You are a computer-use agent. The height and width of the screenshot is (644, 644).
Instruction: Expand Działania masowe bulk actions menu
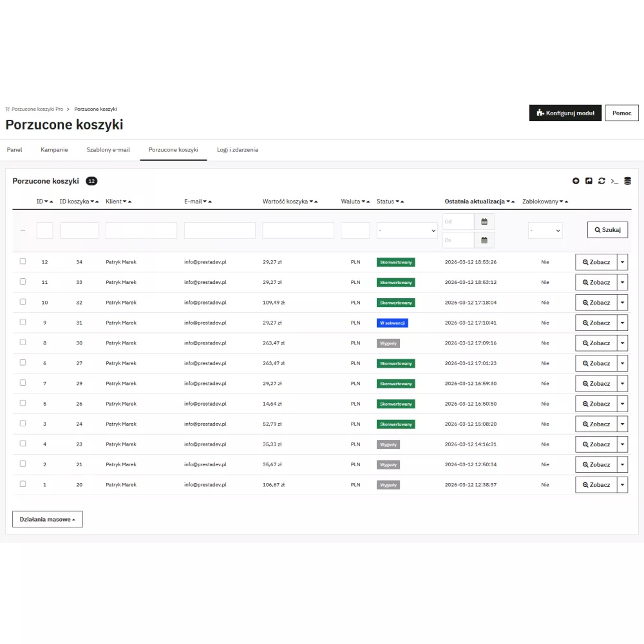[48, 519]
